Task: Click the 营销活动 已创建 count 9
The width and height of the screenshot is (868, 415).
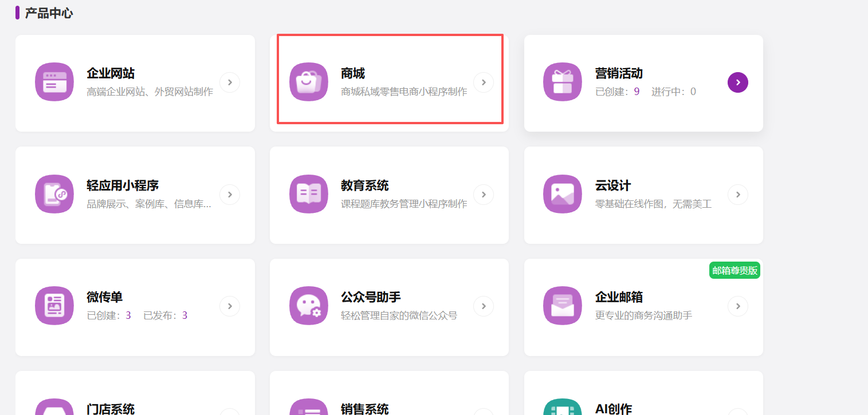Action: (637, 92)
